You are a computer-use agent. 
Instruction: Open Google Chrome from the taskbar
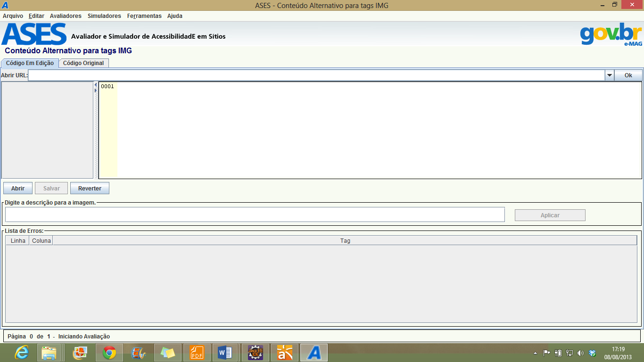109,353
